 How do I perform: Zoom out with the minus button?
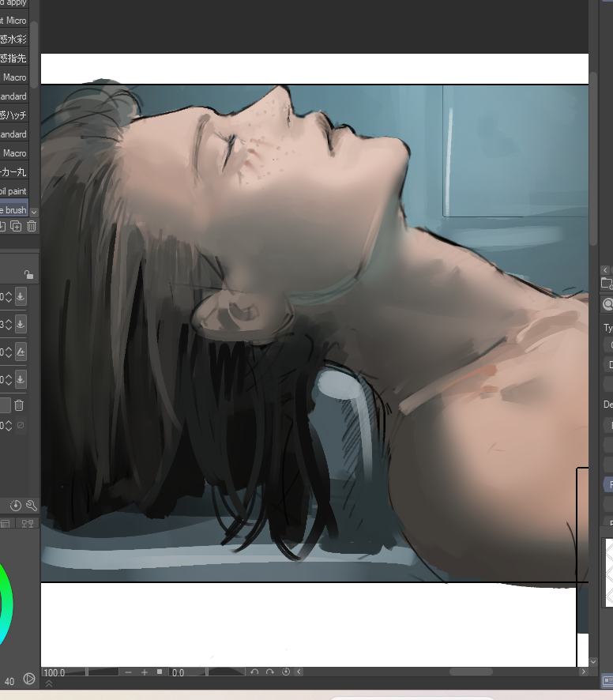click(128, 672)
